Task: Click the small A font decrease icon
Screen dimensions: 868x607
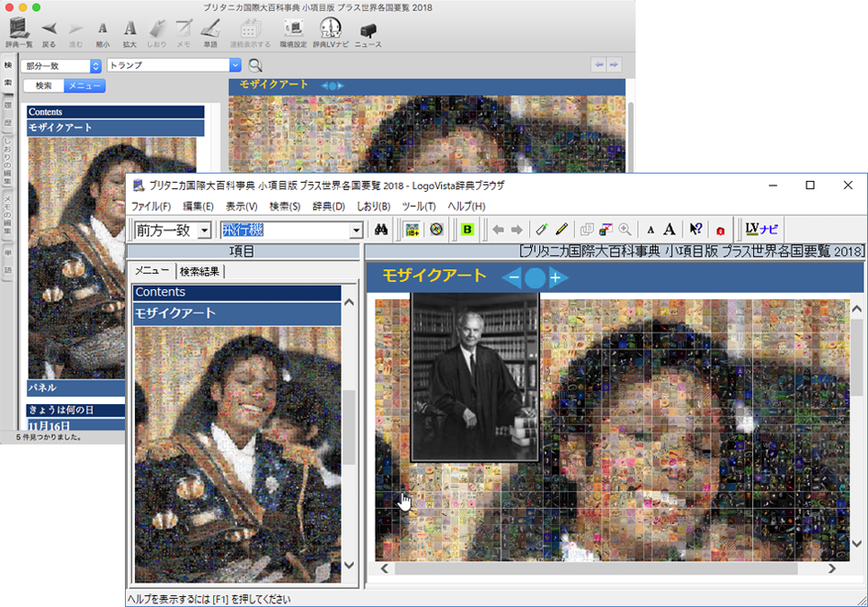Action: click(x=650, y=230)
